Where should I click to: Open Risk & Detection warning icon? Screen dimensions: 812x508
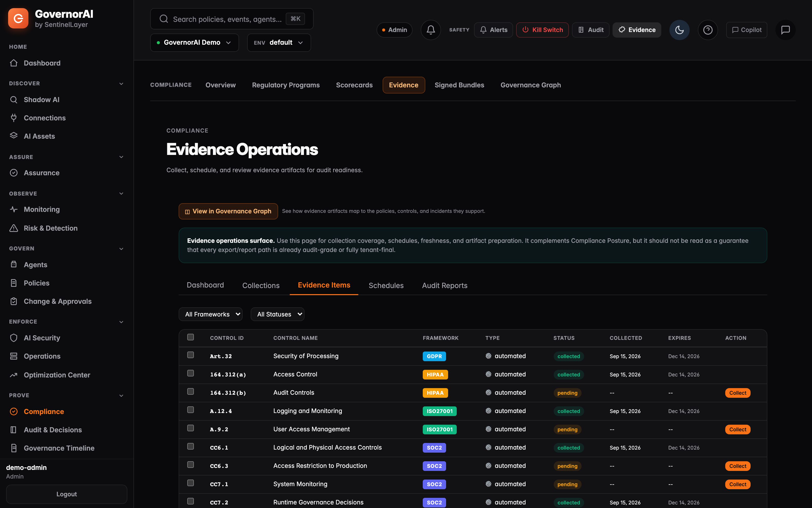pos(14,228)
